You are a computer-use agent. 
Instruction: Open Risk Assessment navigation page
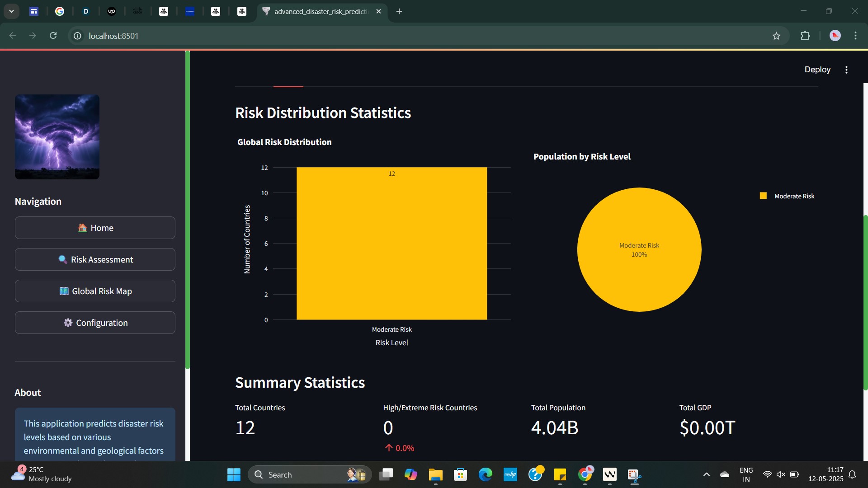[95, 259]
